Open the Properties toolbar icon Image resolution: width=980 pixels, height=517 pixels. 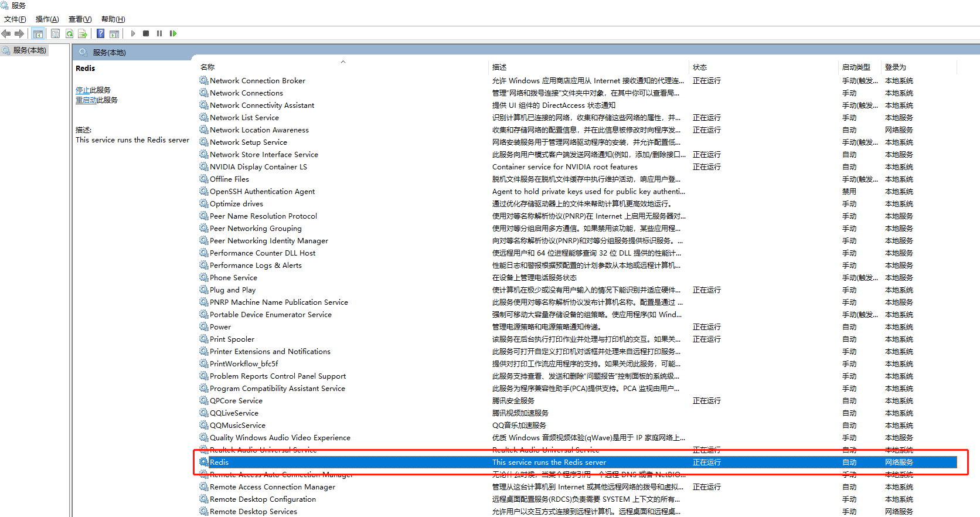pyautogui.click(x=55, y=33)
